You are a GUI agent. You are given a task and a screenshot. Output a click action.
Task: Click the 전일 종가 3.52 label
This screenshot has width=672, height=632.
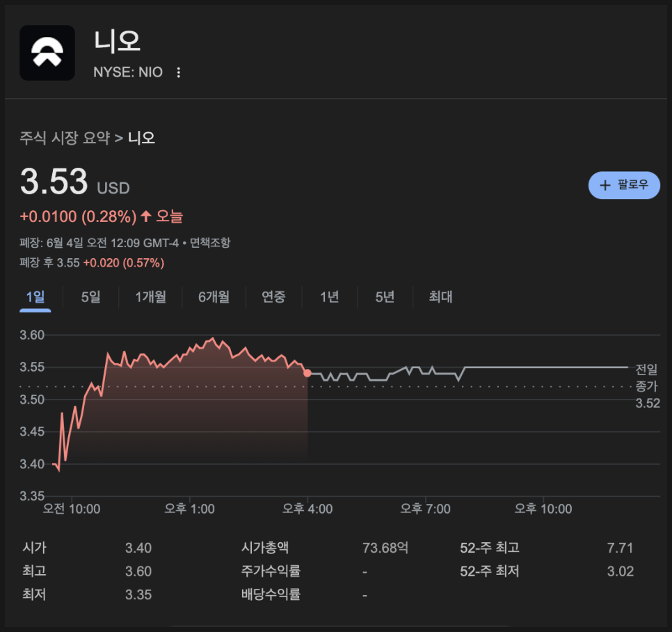[x=647, y=386]
